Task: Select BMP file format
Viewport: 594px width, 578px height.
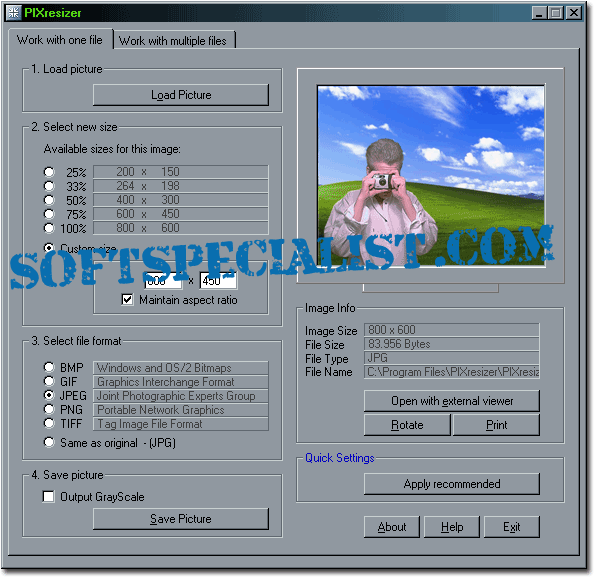Action: tap(49, 367)
